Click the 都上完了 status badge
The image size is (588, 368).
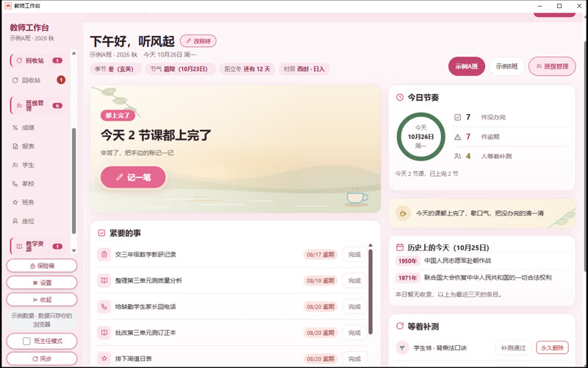click(x=118, y=116)
